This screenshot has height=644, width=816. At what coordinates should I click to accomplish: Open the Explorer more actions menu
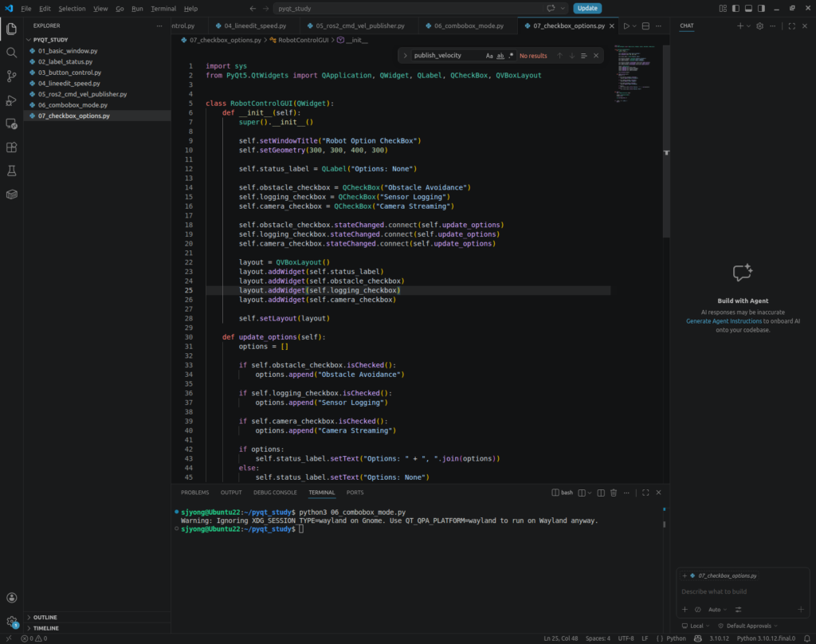(159, 26)
